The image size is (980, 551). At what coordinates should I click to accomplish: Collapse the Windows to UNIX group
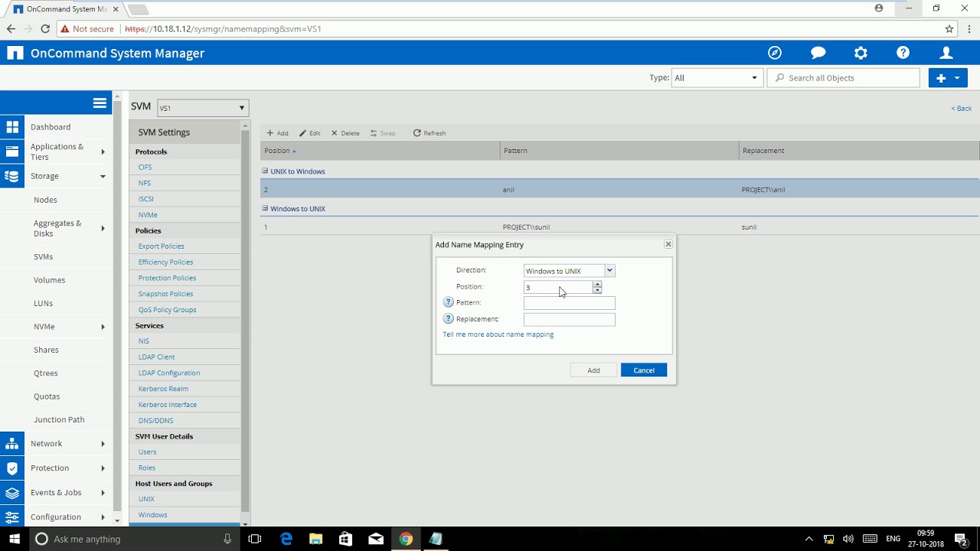[x=265, y=208]
